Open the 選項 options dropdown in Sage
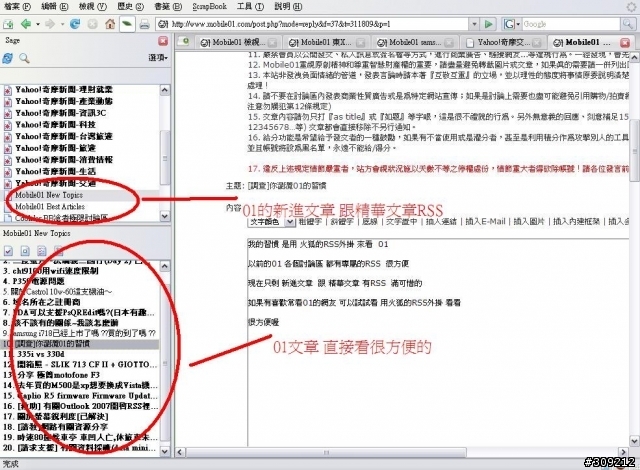The height and width of the screenshot is (470, 640). point(158,58)
